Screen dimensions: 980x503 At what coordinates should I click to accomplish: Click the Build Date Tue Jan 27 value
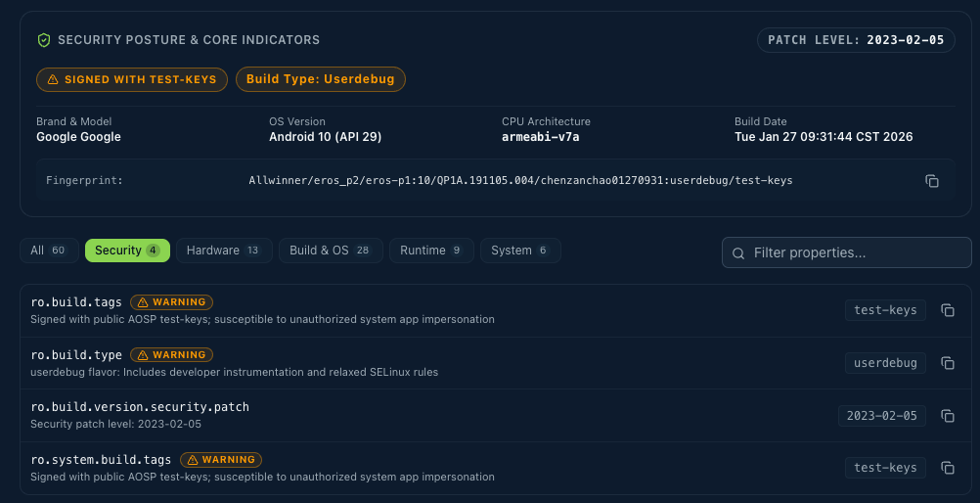(824, 137)
